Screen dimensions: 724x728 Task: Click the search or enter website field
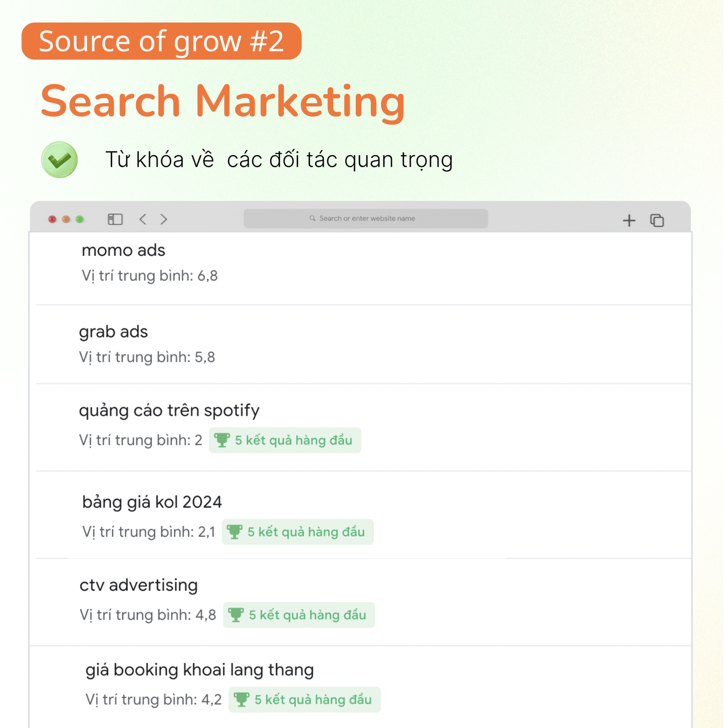(x=366, y=218)
